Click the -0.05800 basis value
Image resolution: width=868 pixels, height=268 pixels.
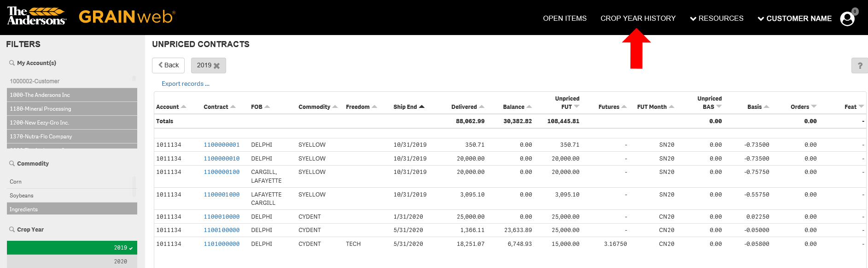(757, 244)
